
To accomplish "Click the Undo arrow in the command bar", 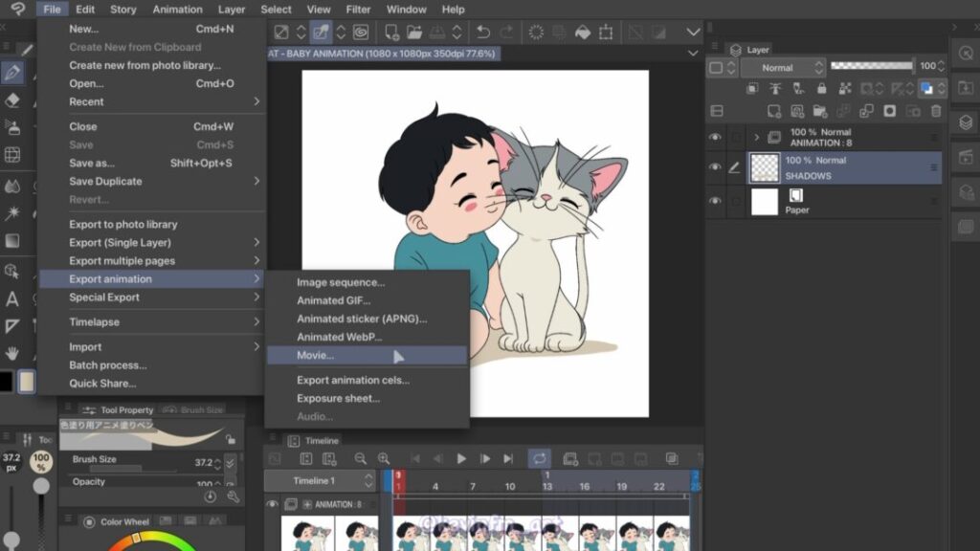I will [483, 33].
